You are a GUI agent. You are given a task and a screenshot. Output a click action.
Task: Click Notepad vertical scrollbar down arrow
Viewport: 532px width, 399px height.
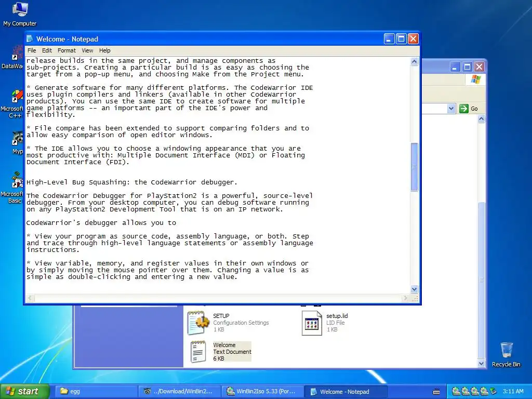click(414, 289)
